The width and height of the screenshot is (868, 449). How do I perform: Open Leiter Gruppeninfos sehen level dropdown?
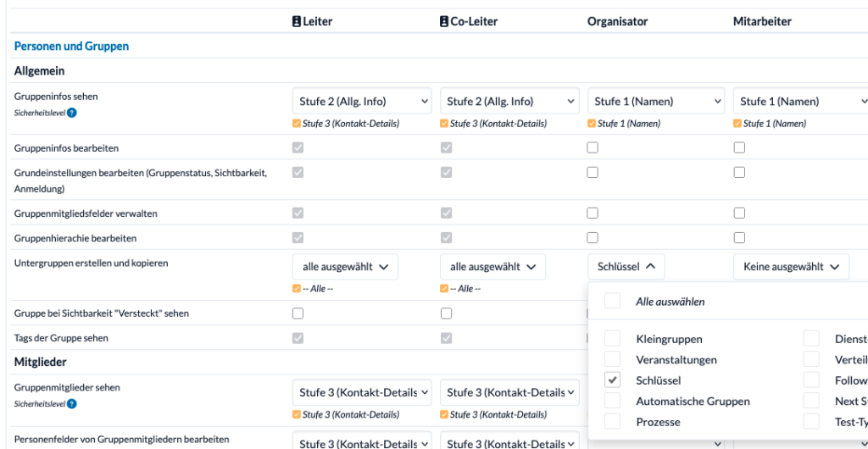pos(362,101)
